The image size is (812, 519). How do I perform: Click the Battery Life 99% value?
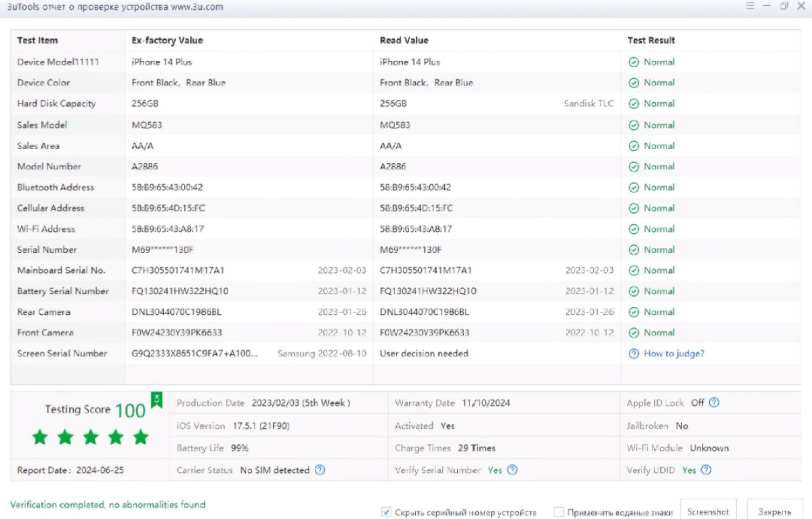(240, 448)
